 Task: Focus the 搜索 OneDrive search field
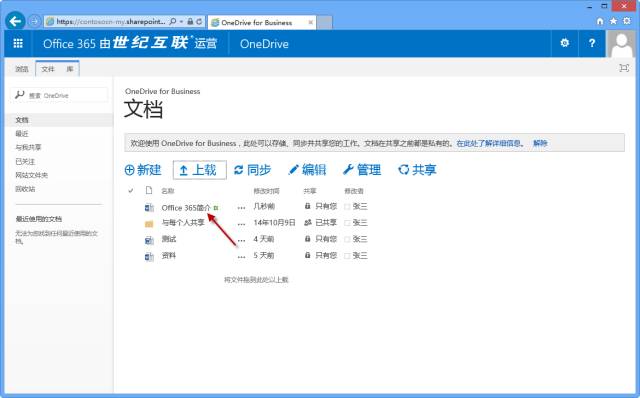pyautogui.click(x=59, y=95)
